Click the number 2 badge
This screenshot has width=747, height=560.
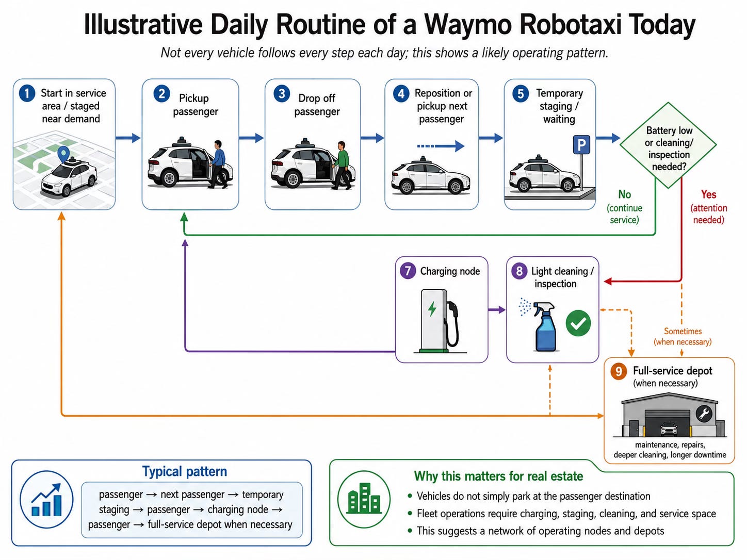coord(161,94)
